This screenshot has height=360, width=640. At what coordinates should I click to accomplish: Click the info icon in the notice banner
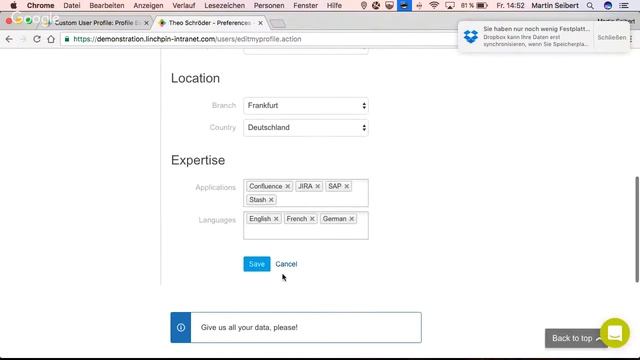181,327
